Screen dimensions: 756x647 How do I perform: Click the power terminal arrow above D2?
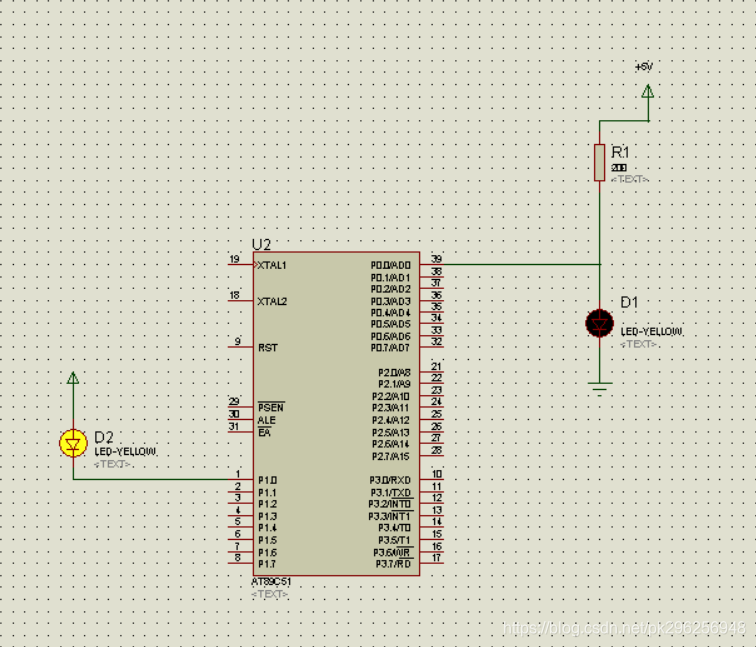pos(73,377)
